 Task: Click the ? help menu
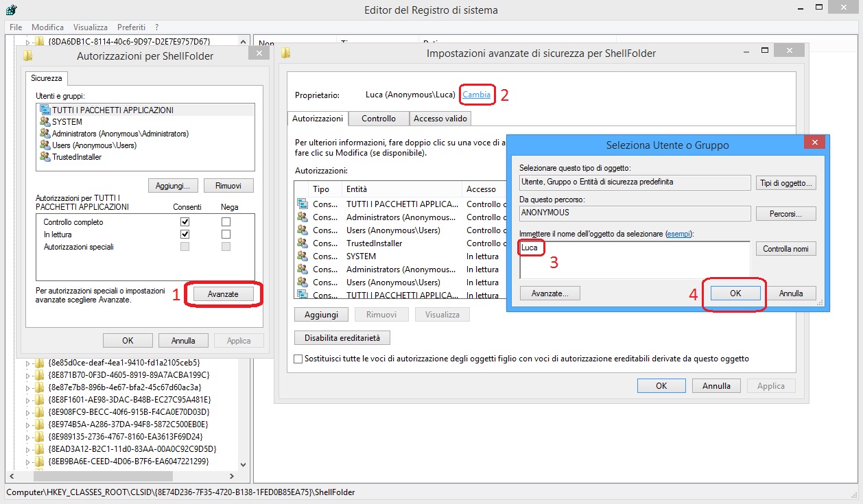click(x=156, y=27)
